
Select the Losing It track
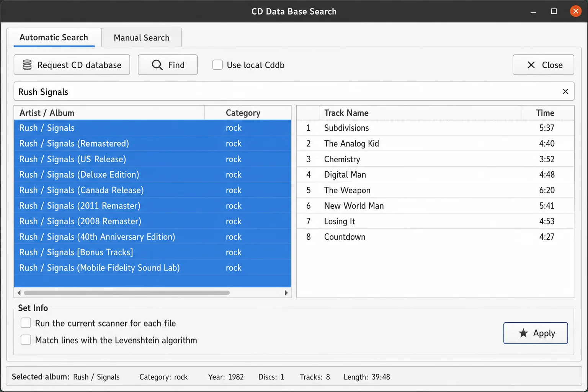pyautogui.click(x=435, y=221)
